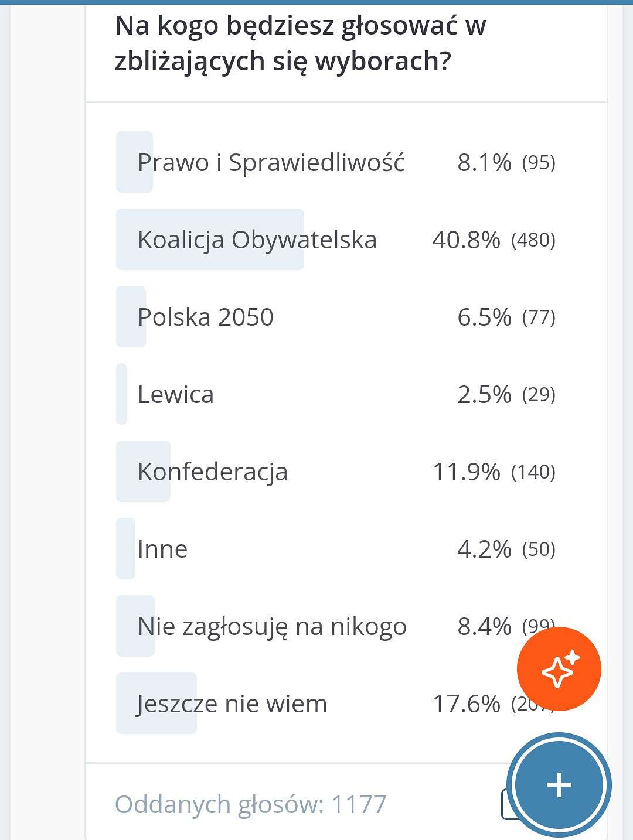Screen dimensions: 633x840
Task: Click the 40.8% result for Koalicja Obywatelska
Action: click(467, 240)
